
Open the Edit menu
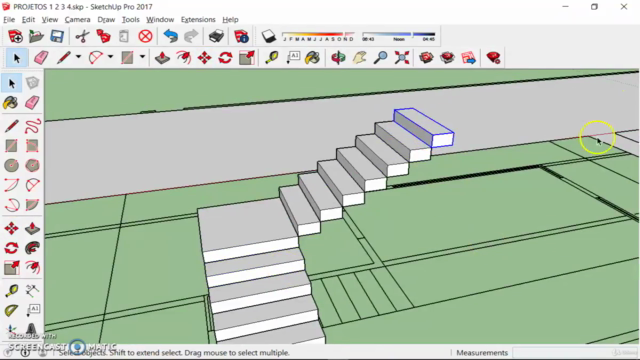coord(28,20)
